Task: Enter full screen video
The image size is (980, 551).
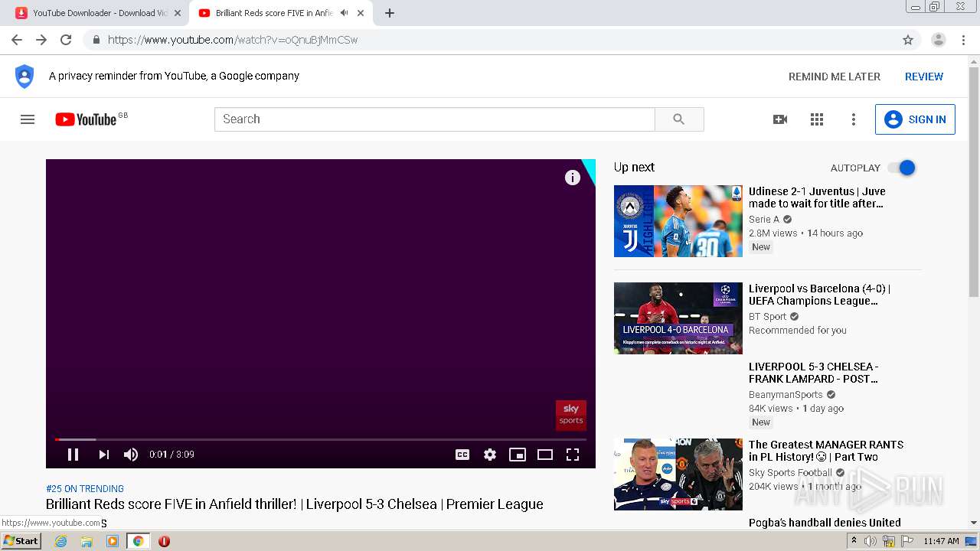Action: [x=573, y=455]
